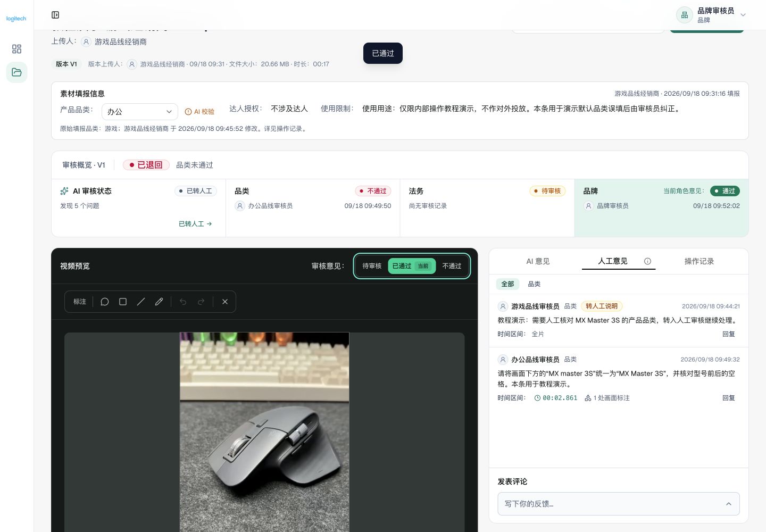Close the annotation toolbar with X
The width and height of the screenshot is (766, 532).
click(225, 302)
